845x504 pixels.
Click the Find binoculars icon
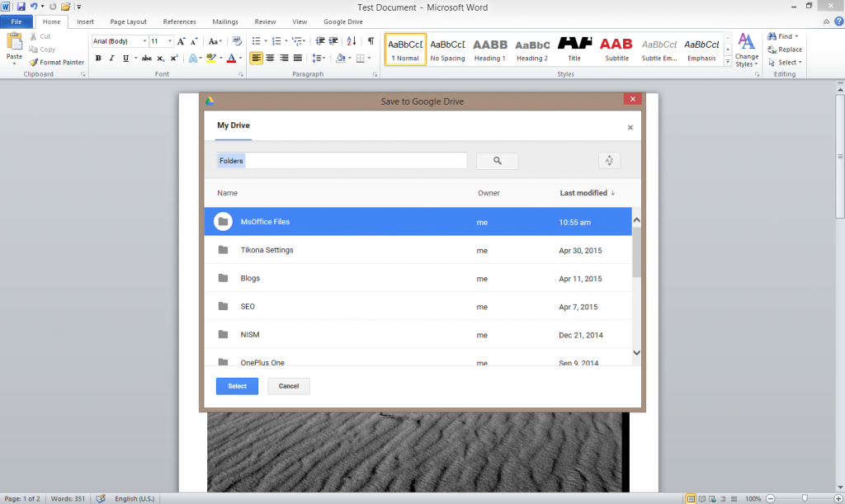coord(772,36)
